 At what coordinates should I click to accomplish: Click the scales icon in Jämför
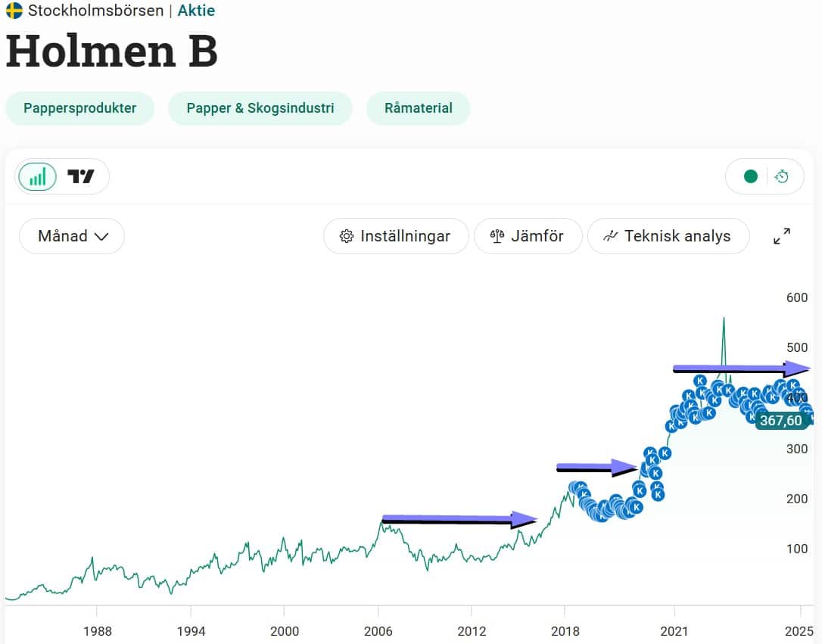point(497,236)
